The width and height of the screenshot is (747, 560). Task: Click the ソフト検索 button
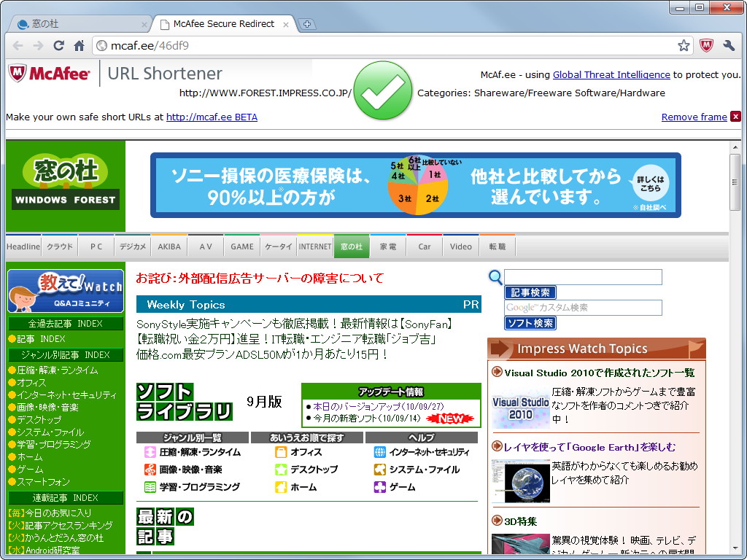pyautogui.click(x=530, y=322)
